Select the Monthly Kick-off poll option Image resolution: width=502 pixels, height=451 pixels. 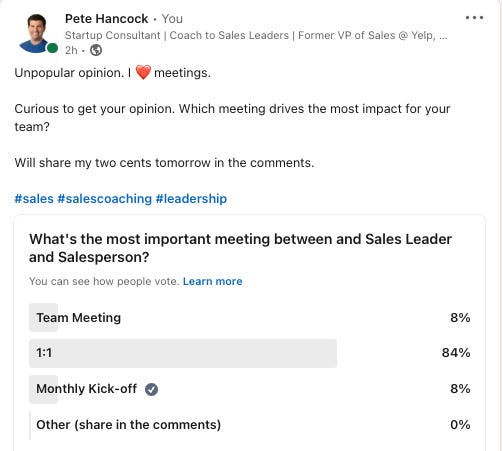(x=250, y=389)
